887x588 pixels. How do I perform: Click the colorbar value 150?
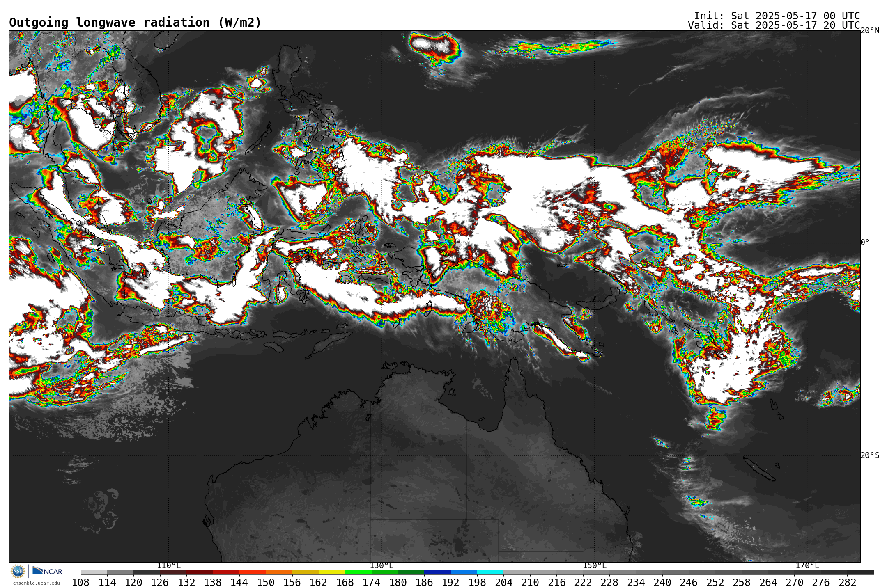point(266,582)
